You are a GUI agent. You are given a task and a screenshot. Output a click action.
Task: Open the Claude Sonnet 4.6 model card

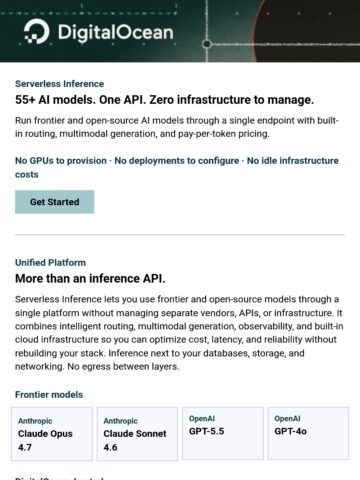click(137, 434)
